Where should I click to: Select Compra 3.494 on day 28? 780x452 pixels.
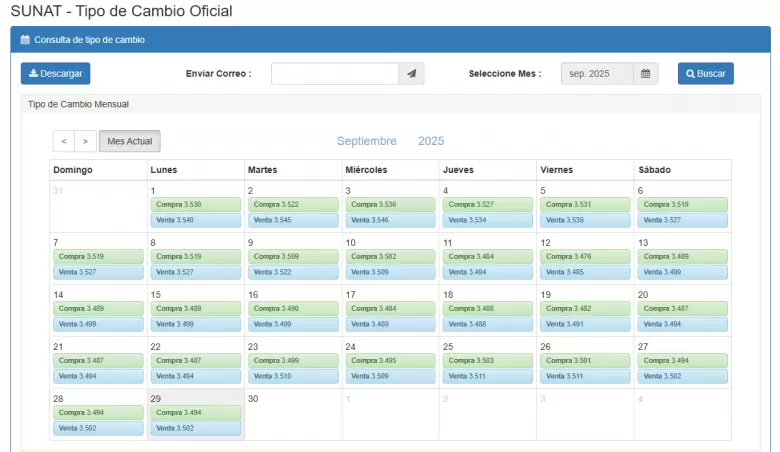coord(98,413)
